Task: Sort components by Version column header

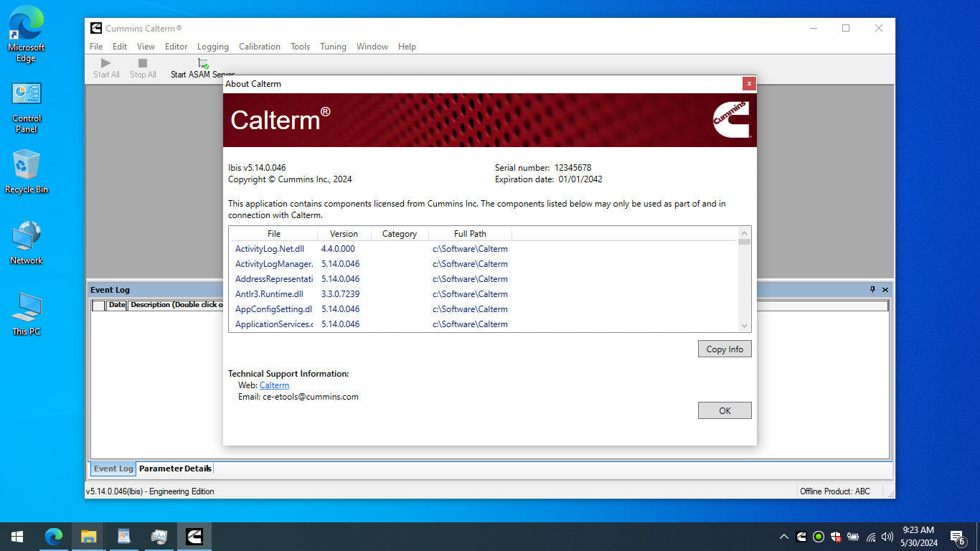Action: click(x=344, y=234)
